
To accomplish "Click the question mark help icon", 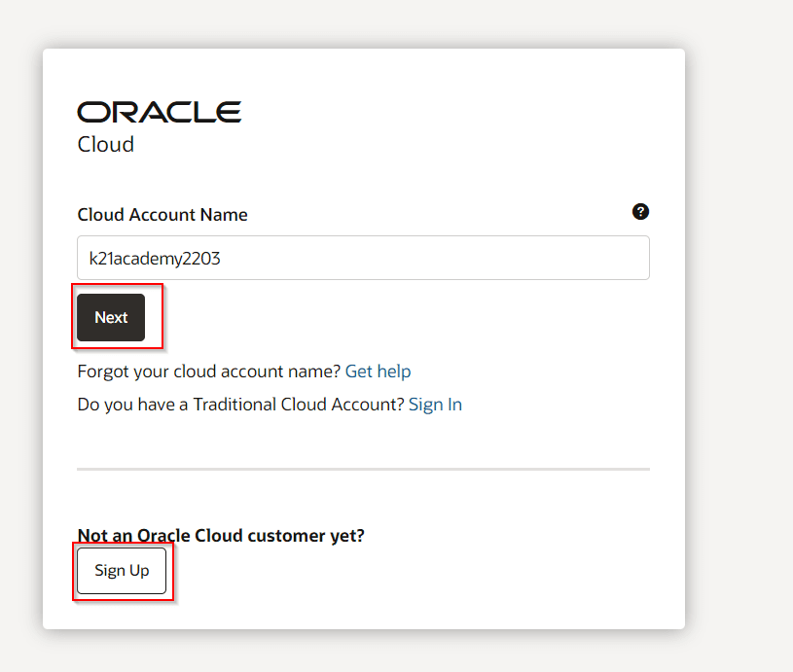I will click(640, 212).
